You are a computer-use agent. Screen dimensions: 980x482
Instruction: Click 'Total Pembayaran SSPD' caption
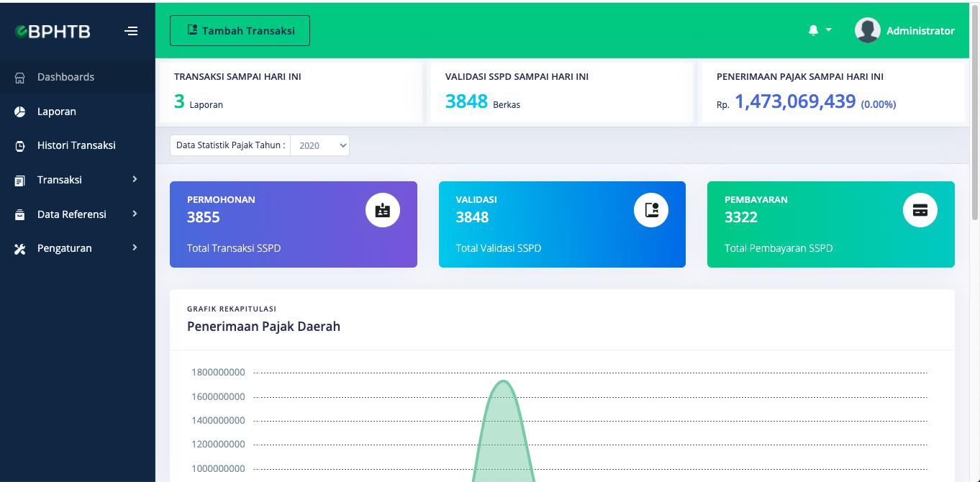[779, 248]
